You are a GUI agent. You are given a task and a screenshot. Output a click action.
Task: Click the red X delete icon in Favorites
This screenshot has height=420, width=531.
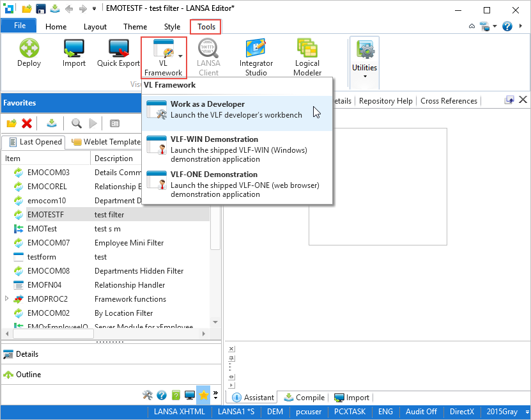(x=27, y=123)
